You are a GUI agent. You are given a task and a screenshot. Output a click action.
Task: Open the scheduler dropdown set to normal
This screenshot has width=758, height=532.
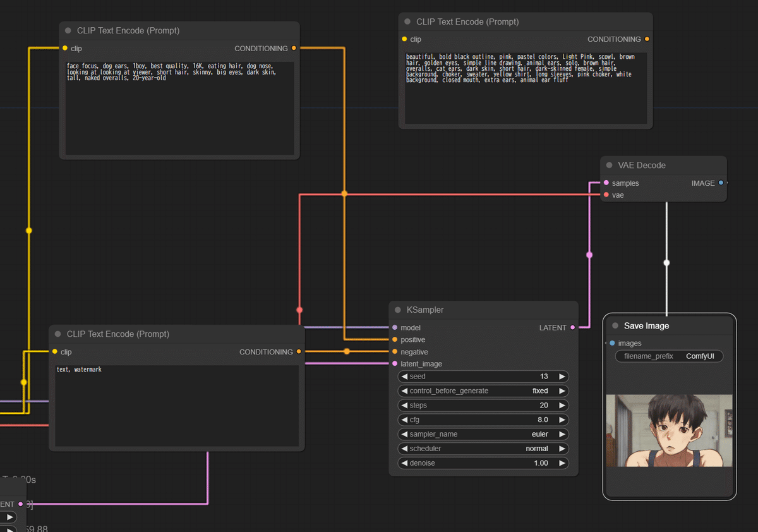[x=483, y=449]
